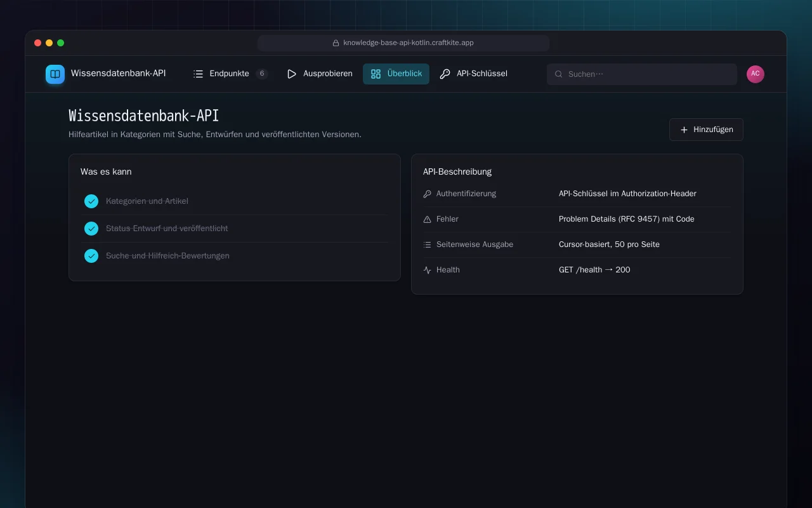This screenshot has width=812, height=508.
Task: Click the Wissensdatenbank-API brand title in the navbar
Action: [119, 74]
